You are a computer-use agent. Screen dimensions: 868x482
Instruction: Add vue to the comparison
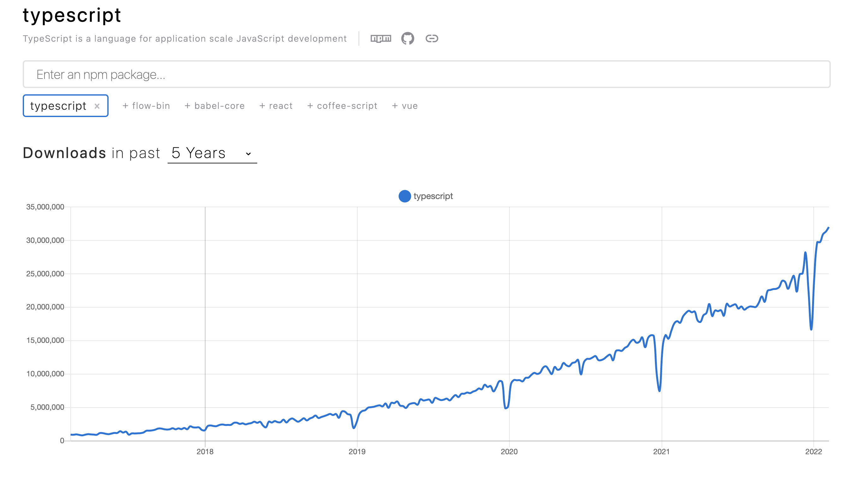(x=405, y=106)
